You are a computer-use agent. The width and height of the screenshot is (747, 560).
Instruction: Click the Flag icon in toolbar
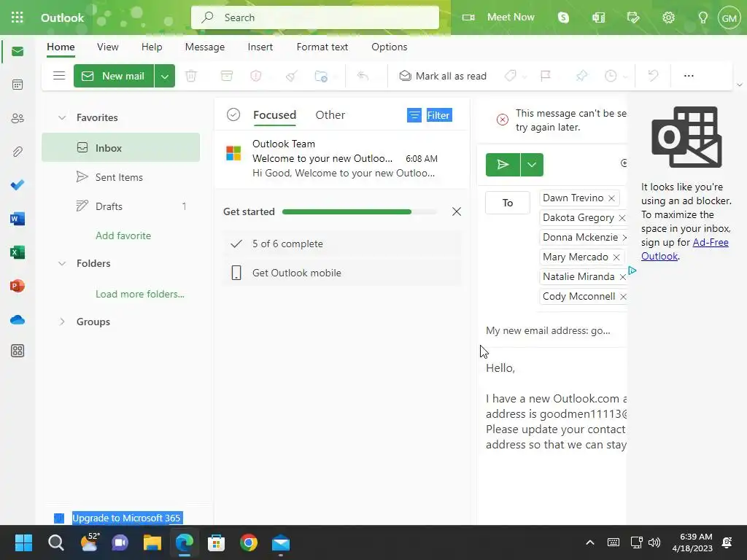(546, 76)
